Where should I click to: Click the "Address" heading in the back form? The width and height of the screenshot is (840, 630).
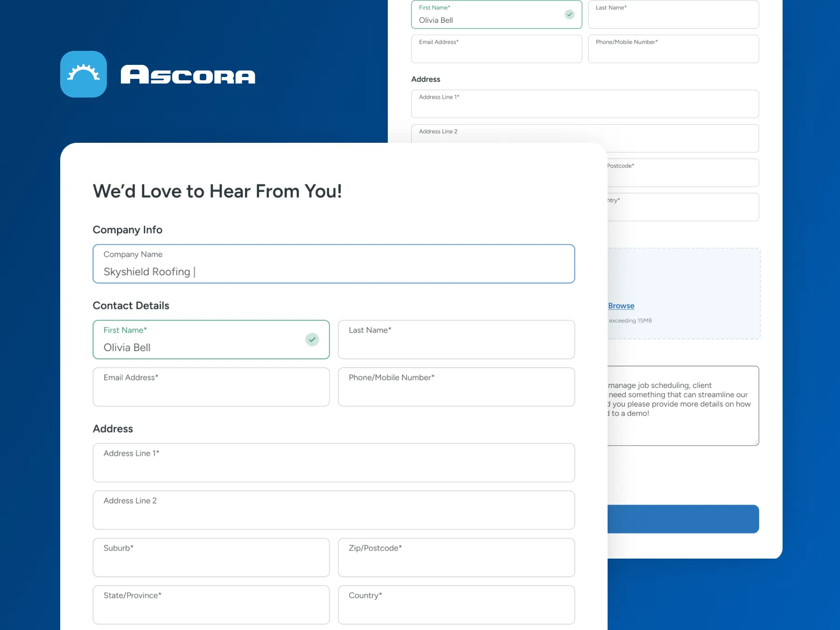[426, 79]
